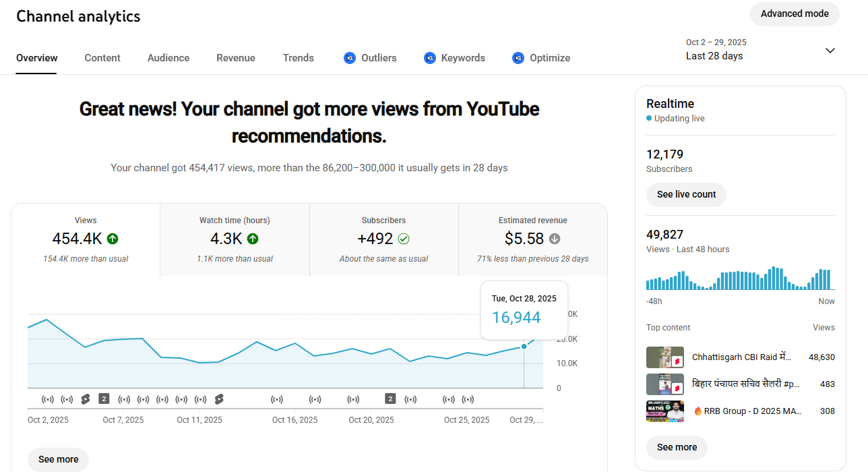Viewport: 868px width, 472px height.
Task: Select the Views metric card
Action: pos(86,240)
